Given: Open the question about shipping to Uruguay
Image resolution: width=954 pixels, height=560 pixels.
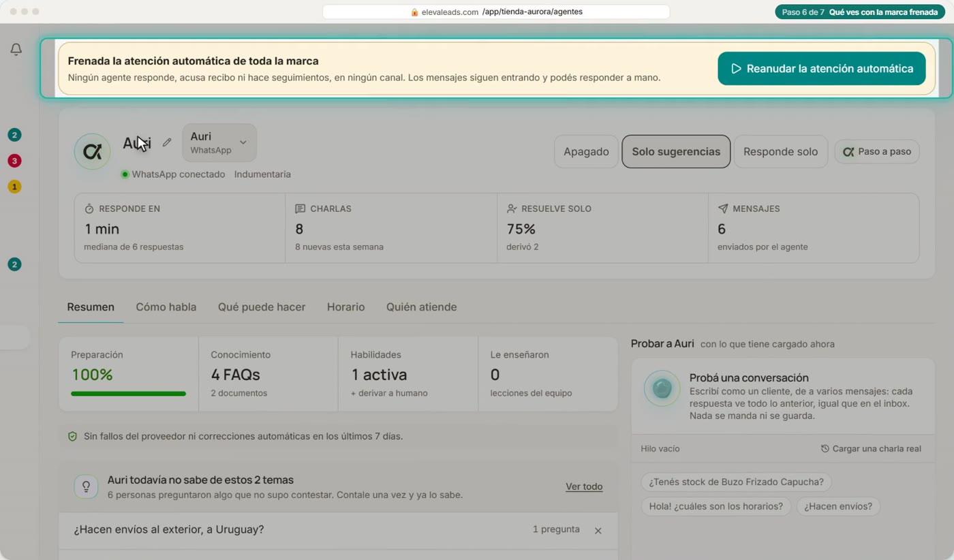Looking at the screenshot, I should 169,529.
